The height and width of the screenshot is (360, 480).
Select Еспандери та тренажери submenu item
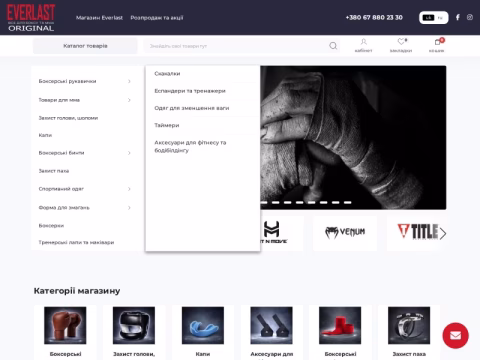190,91
